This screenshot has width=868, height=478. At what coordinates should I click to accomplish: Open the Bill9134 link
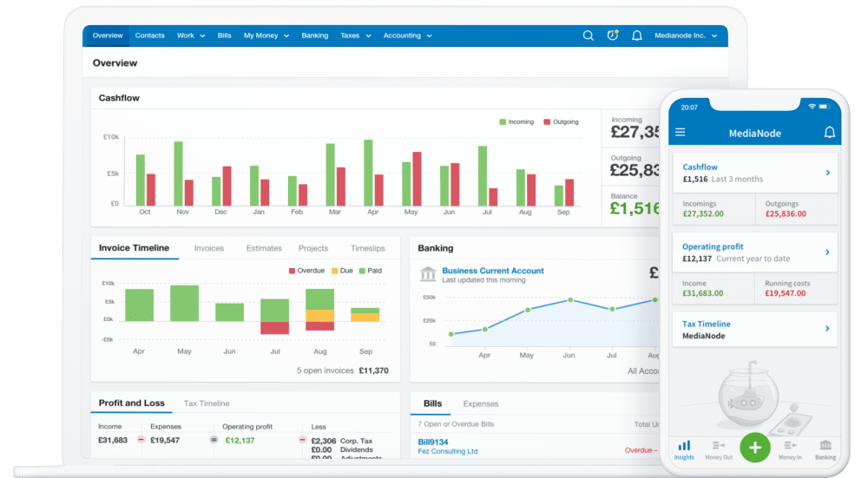tap(432, 442)
